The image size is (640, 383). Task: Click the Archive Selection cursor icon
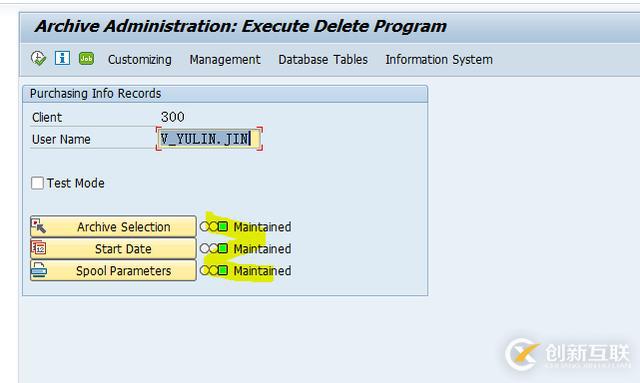39,226
